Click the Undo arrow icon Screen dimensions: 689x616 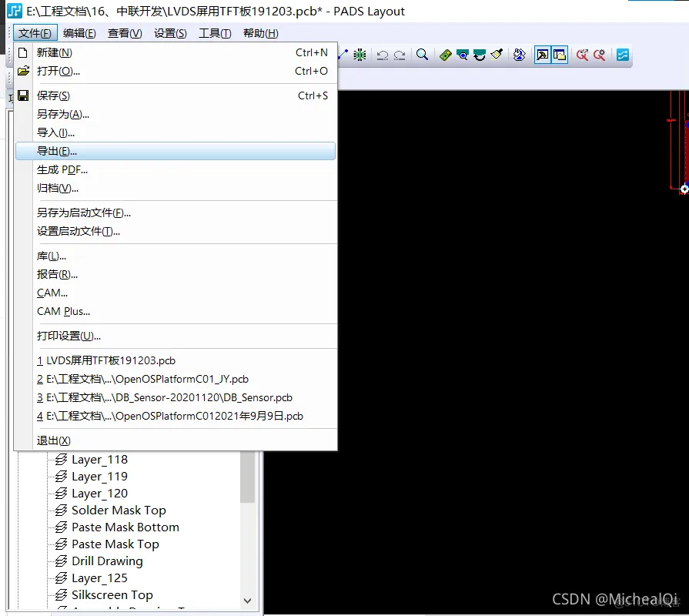[383, 55]
